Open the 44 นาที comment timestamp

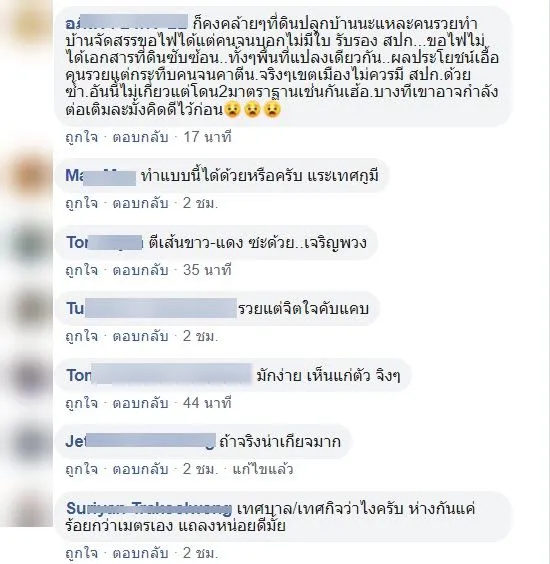[207, 403]
